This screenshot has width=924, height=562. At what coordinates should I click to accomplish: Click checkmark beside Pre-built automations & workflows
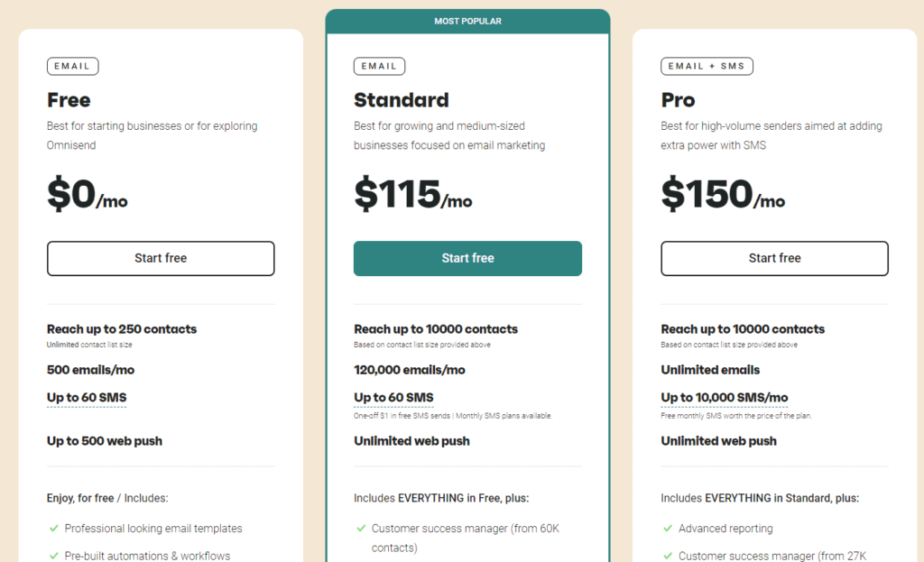53,556
